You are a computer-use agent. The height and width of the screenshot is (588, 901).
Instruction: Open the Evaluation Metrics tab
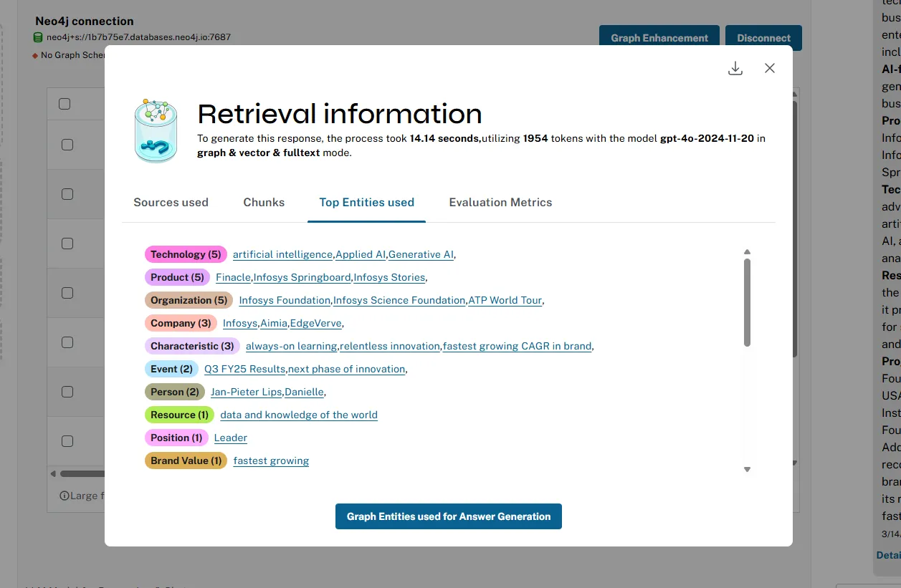[x=500, y=203]
